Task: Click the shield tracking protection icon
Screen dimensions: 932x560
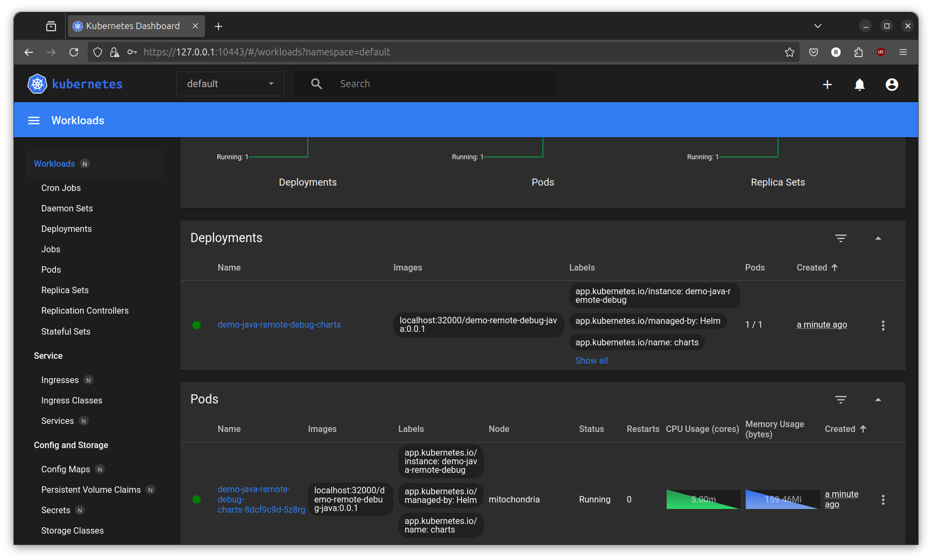Action: [x=97, y=52]
